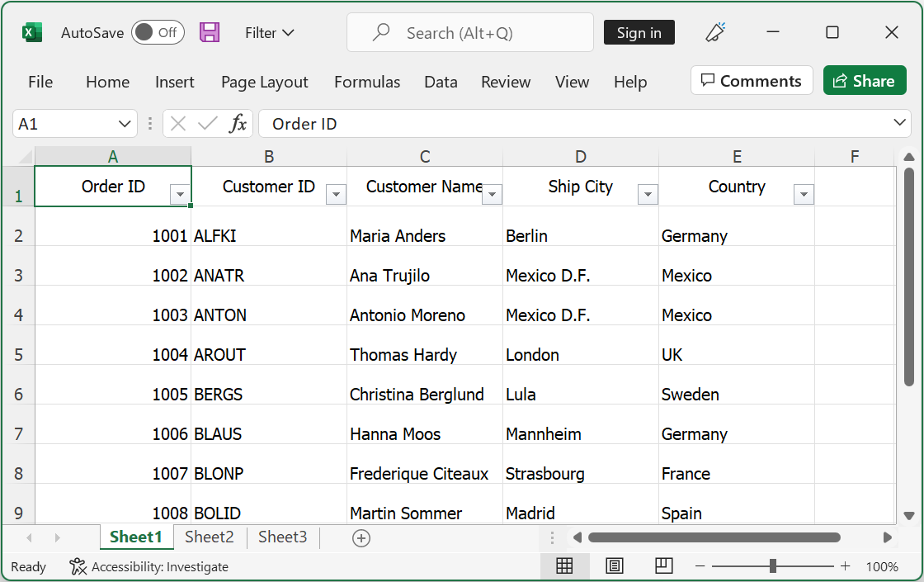Open the File menu
924x582 pixels.
click(40, 82)
